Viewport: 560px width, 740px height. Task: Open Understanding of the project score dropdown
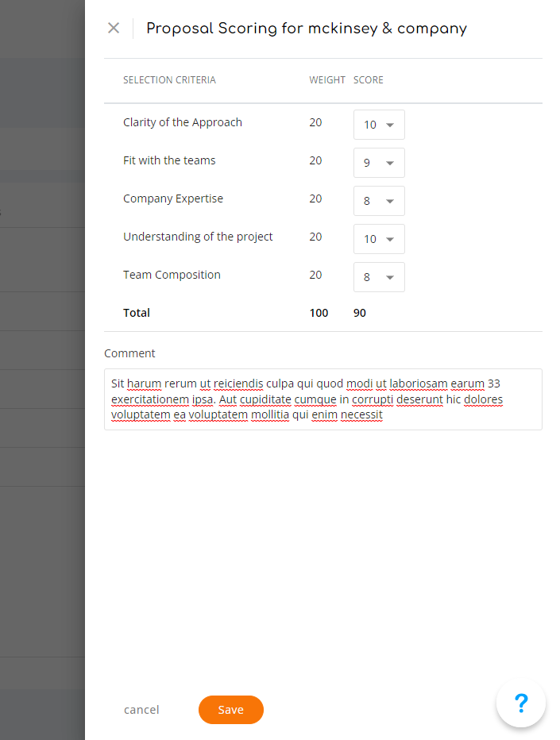tap(379, 239)
